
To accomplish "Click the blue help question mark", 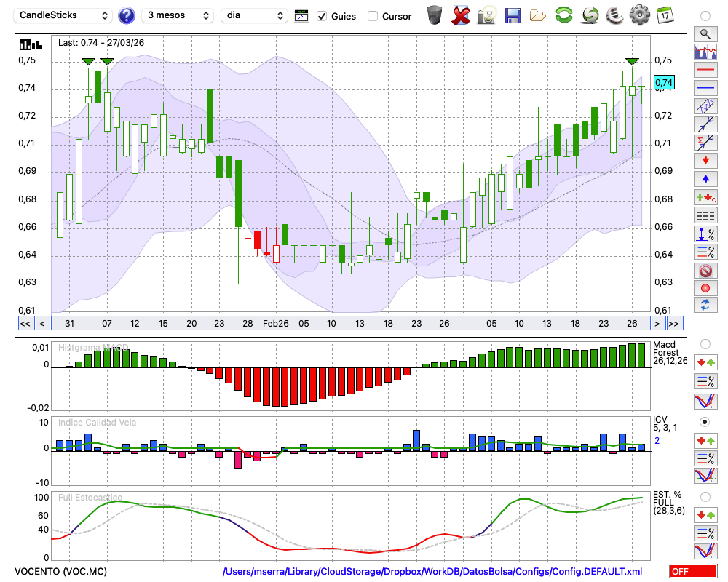I will [127, 15].
